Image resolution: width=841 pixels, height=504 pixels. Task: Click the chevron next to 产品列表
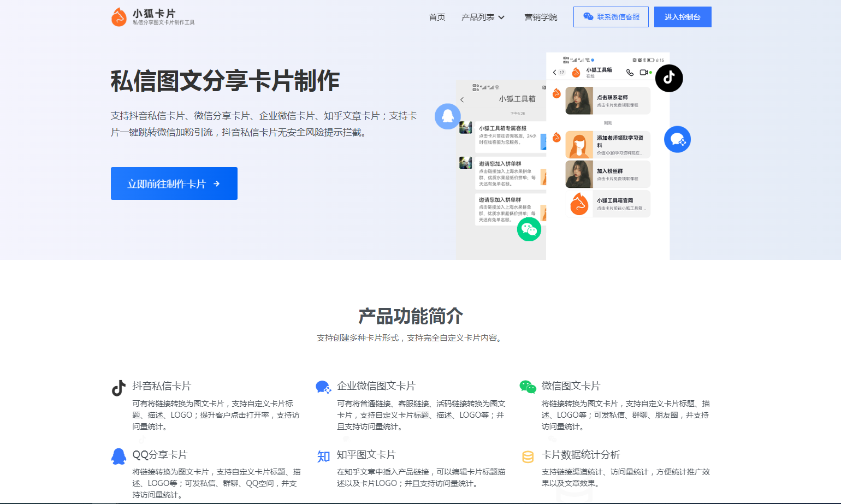point(501,17)
